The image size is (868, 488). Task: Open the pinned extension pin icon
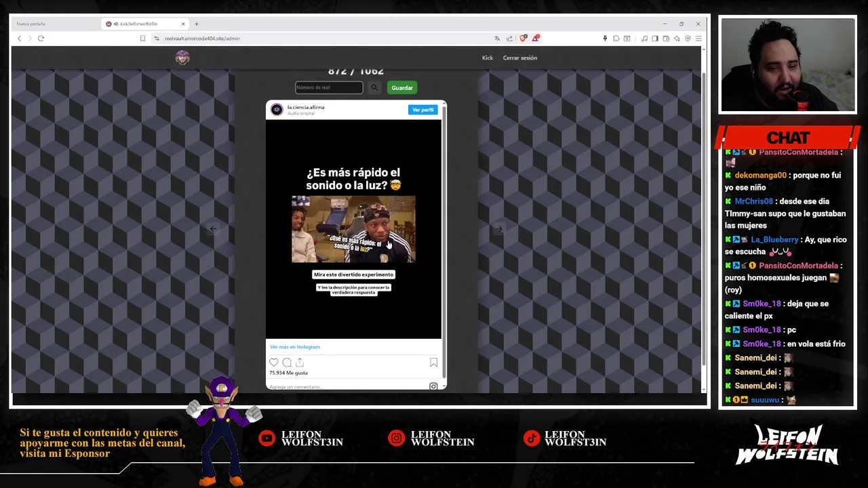point(605,39)
